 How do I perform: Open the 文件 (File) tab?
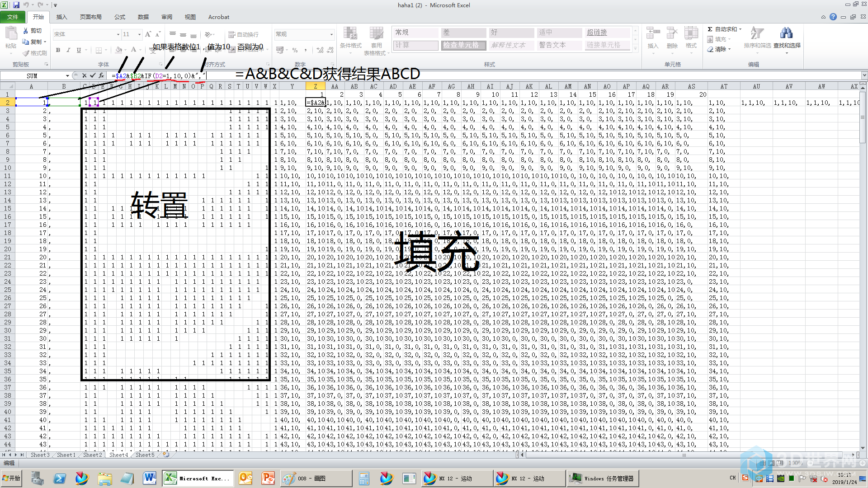pos(13,17)
